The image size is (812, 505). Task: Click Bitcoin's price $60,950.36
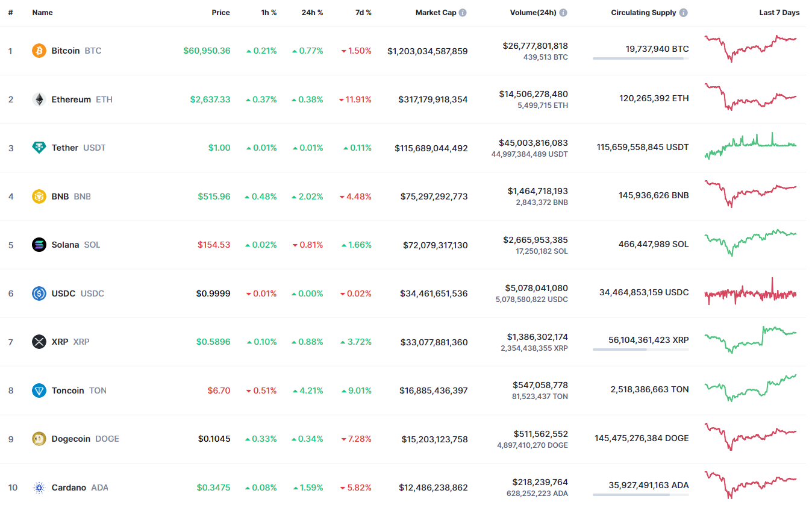[207, 51]
